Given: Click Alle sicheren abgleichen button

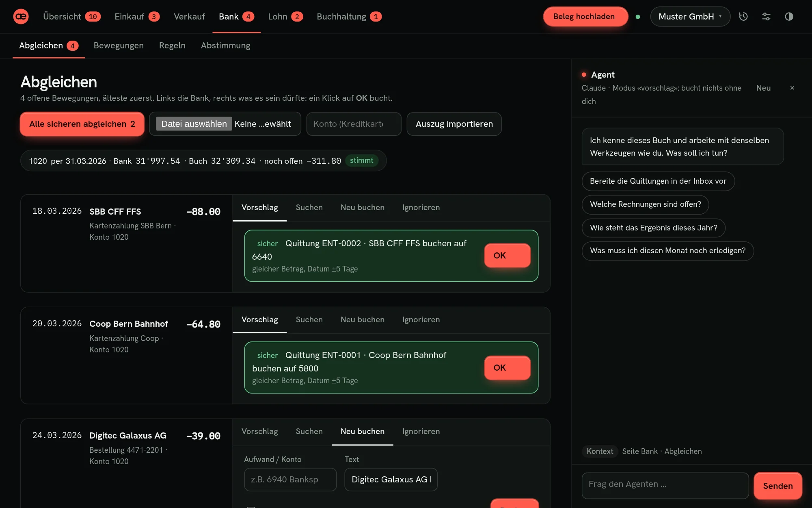Looking at the screenshot, I should [82, 124].
